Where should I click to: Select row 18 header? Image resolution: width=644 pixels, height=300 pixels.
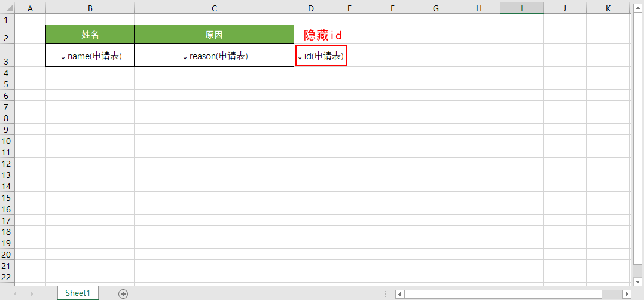(7, 231)
